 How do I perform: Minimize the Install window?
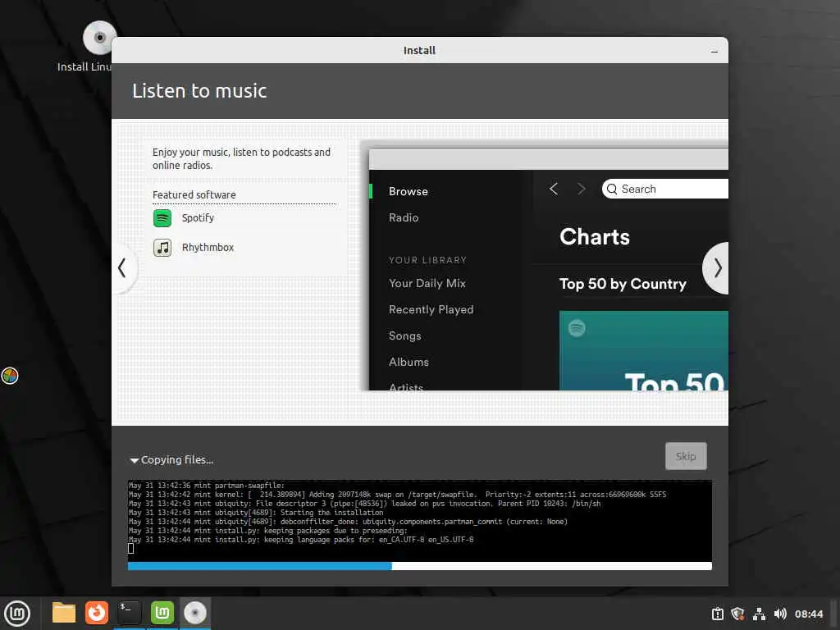[714, 51]
